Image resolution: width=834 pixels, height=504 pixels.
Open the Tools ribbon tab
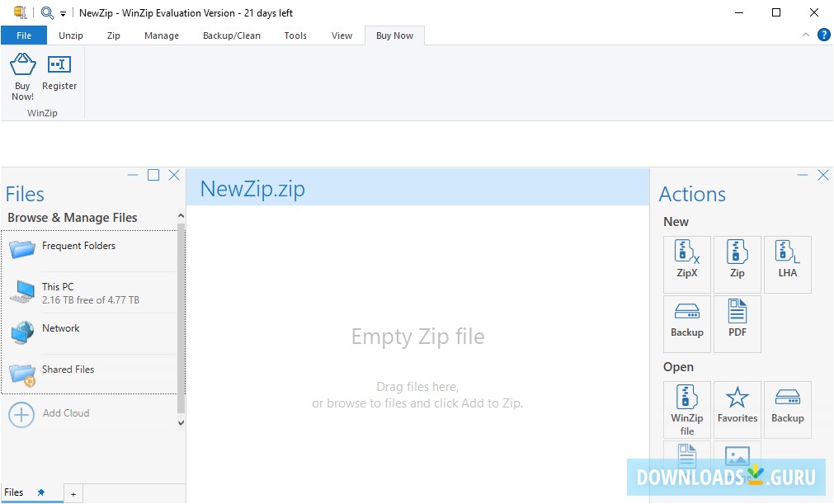(x=294, y=35)
